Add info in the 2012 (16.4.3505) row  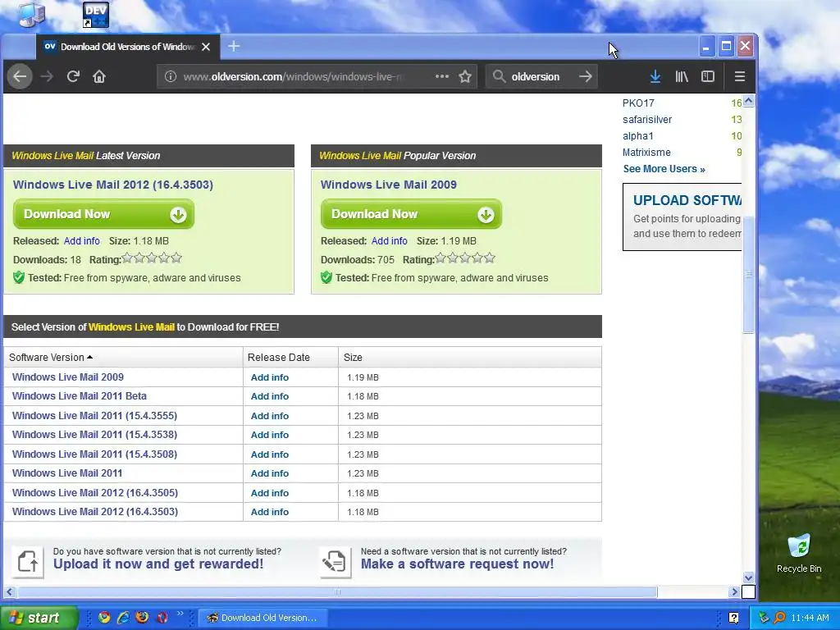pyautogui.click(x=269, y=493)
